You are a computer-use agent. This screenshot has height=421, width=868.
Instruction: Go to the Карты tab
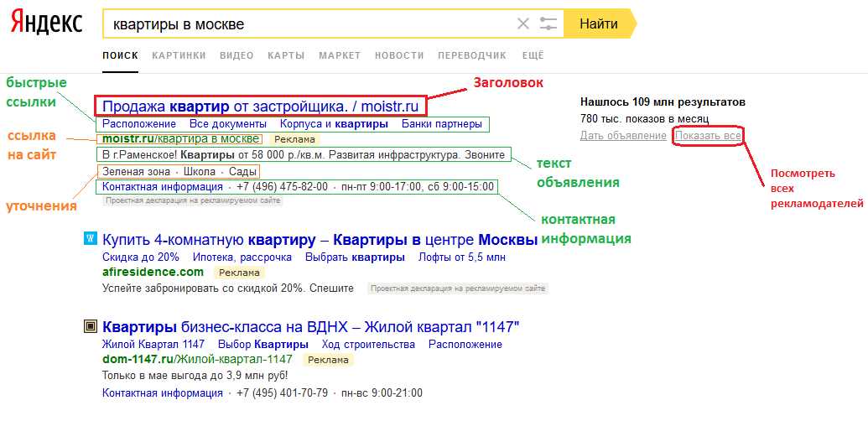(x=286, y=55)
